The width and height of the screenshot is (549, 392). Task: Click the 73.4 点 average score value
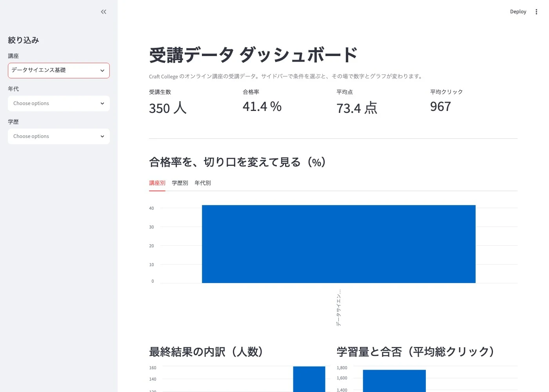(x=357, y=108)
